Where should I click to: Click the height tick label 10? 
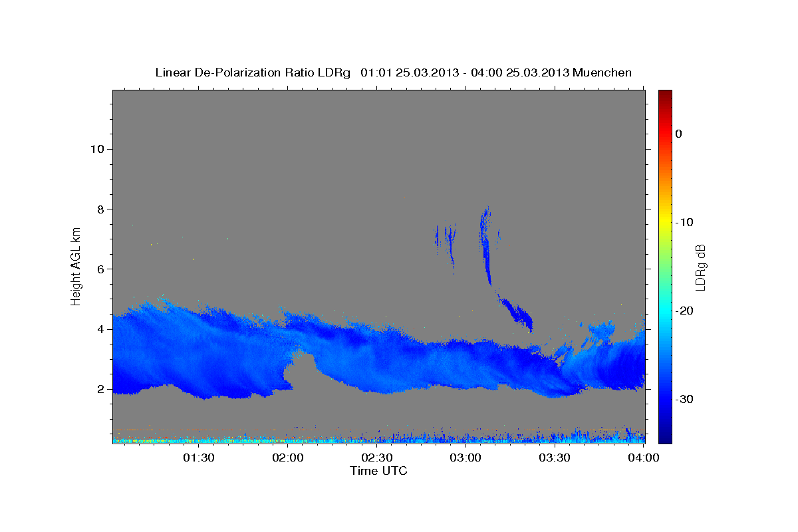click(96, 149)
